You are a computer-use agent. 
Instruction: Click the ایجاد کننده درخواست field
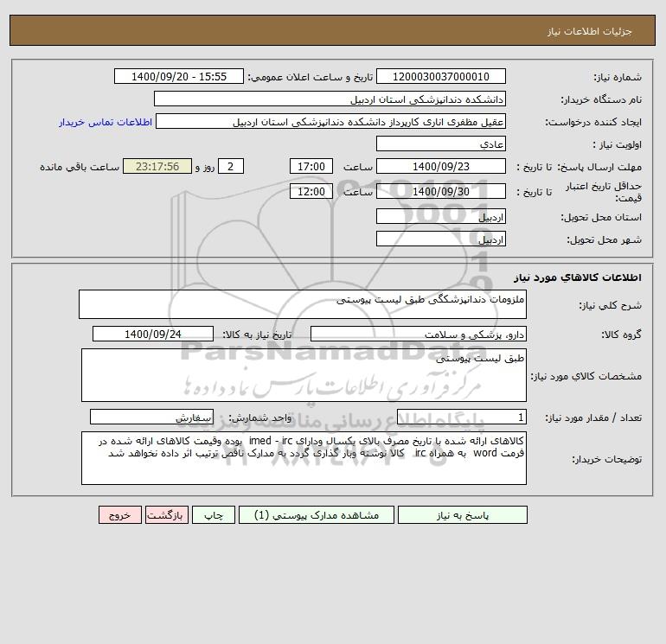coord(331,121)
